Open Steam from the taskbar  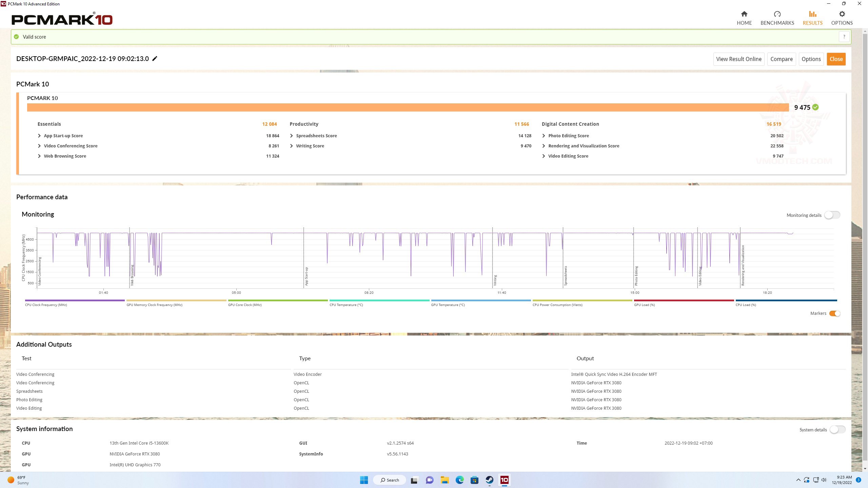tap(489, 480)
